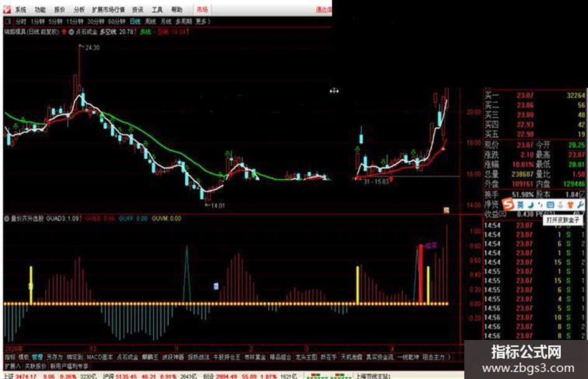Image resolution: width=588 pixels, height=379 pixels.
Task: Click the 绑定到 button
Action: click(x=75, y=357)
